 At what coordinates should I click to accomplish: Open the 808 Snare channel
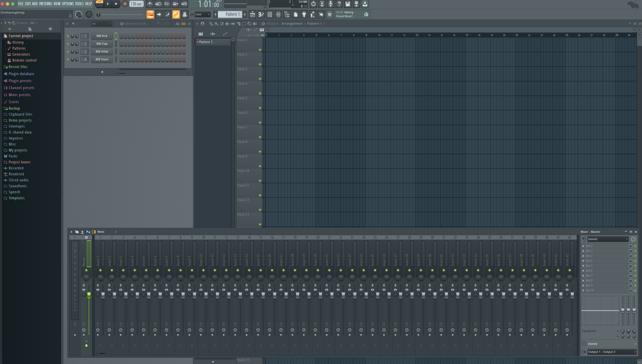click(x=102, y=59)
